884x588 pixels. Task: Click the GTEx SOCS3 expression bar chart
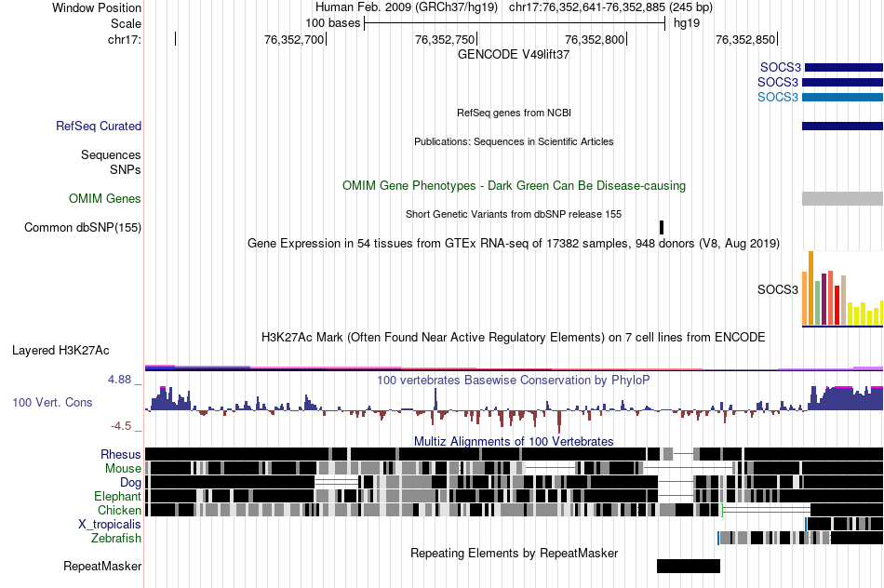(x=842, y=288)
